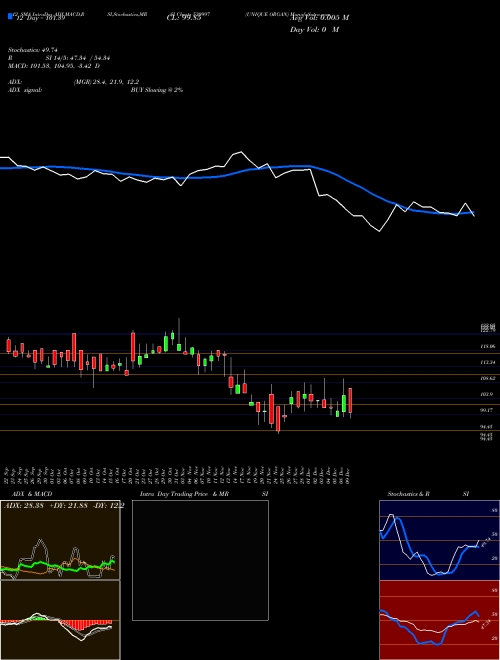Click the 'Stochastics & R' panel title
Viewport: 500px width, 660px height.
click(409, 494)
